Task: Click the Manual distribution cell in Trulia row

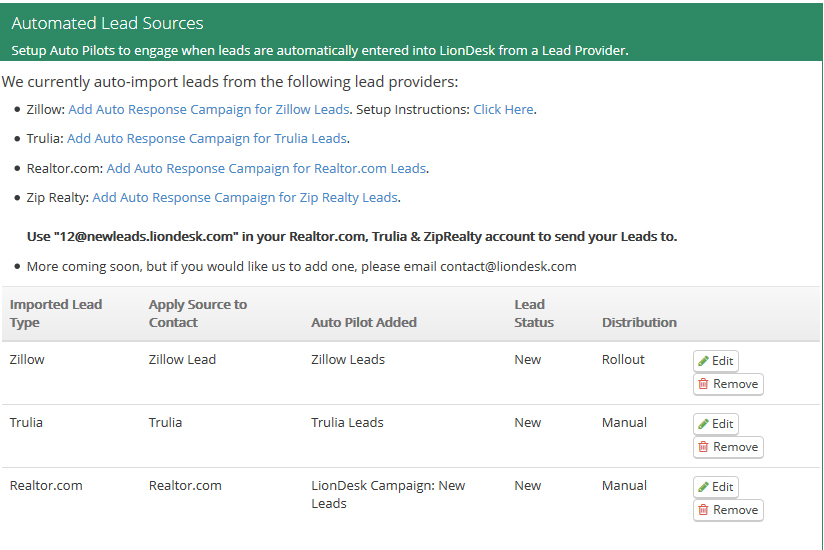Action: (x=624, y=422)
